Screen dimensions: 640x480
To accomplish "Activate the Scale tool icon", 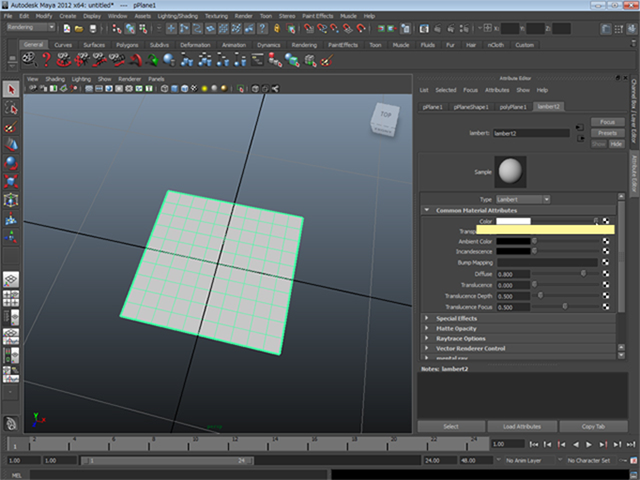I will [11, 181].
